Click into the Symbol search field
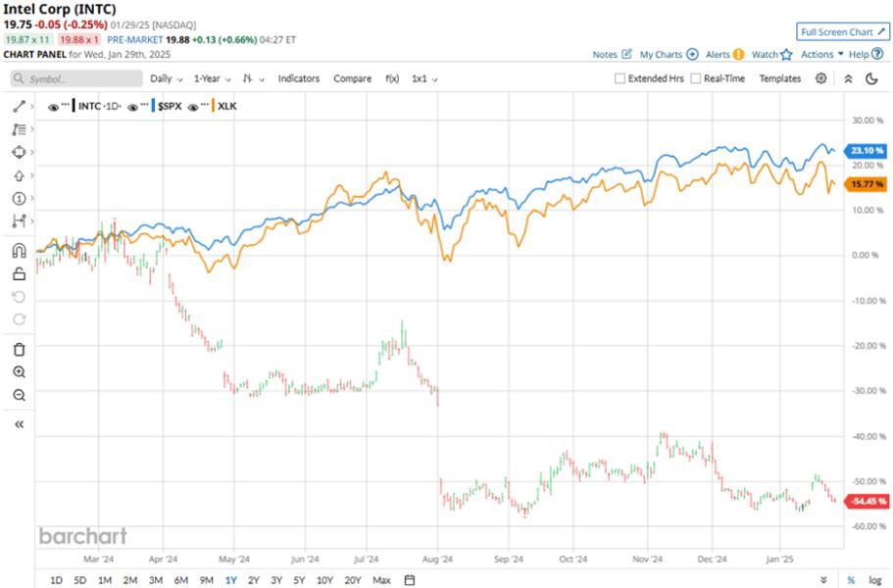This screenshot has height=588, width=893. [x=74, y=78]
